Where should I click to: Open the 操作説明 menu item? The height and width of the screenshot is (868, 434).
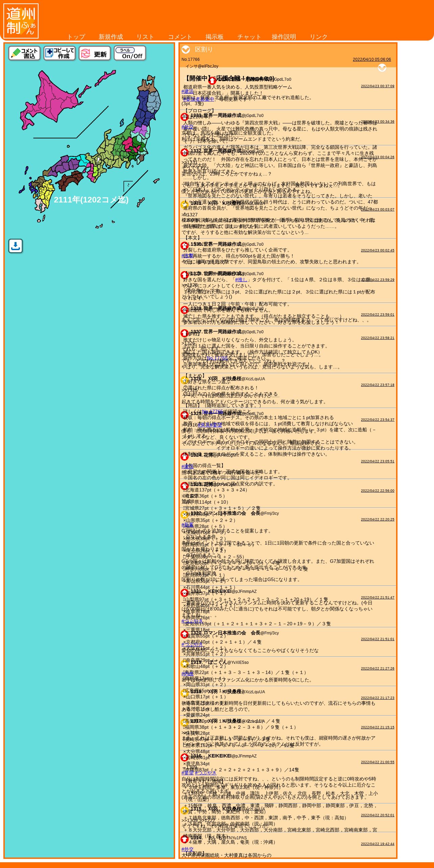coord(284,37)
